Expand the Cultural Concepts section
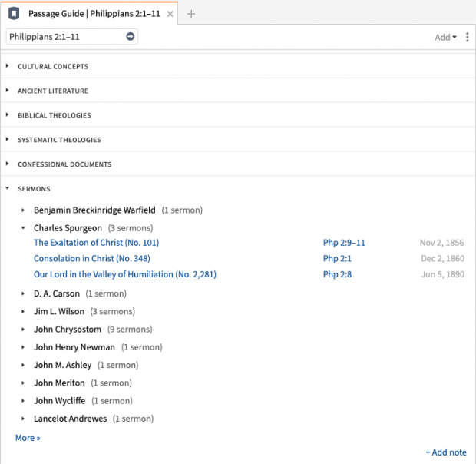The image size is (476, 464). pyautogui.click(x=52, y=67)
